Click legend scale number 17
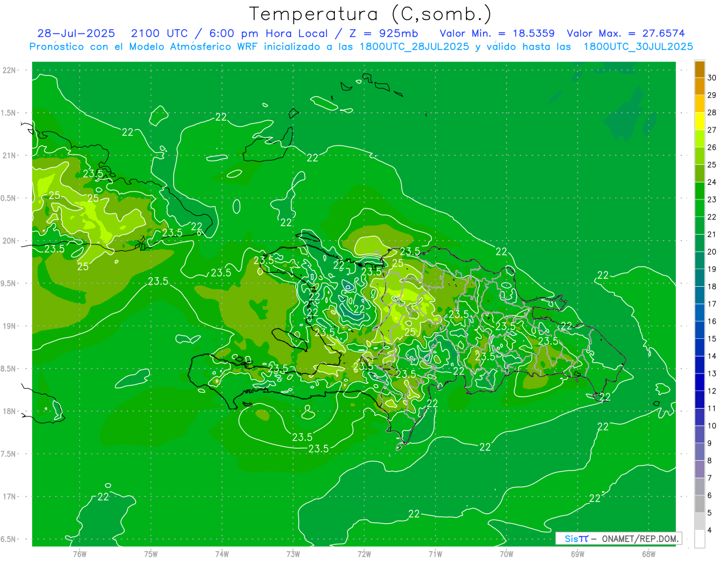Screen dimensions: 728x562 coord(712,304)
